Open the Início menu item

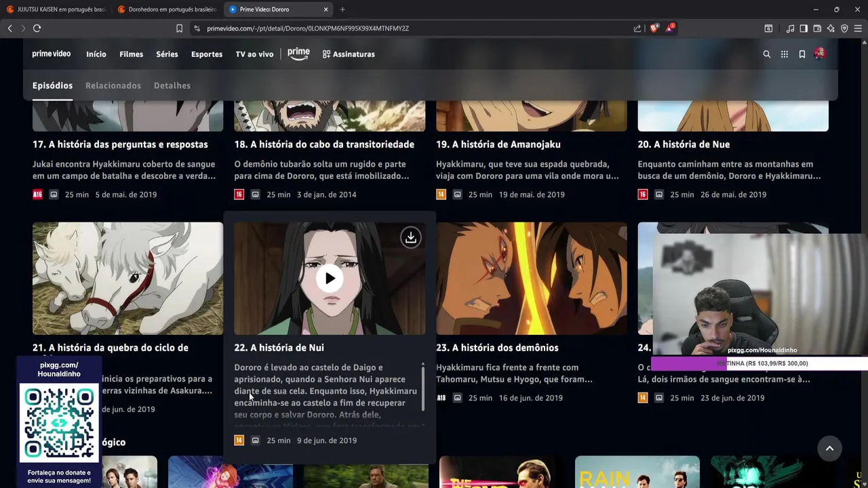pyautogui.click(x=96, y=54)
